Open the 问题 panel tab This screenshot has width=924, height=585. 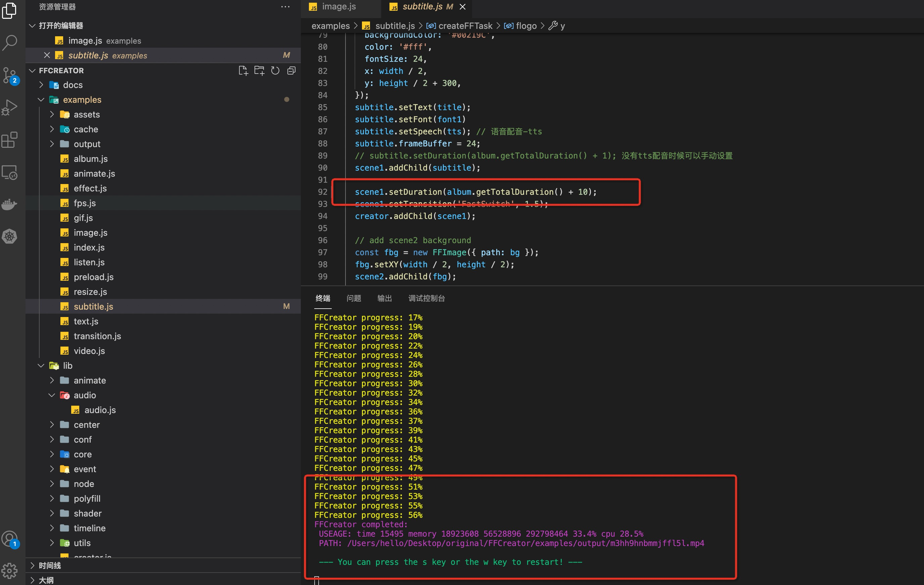click(x=354, y=298)
